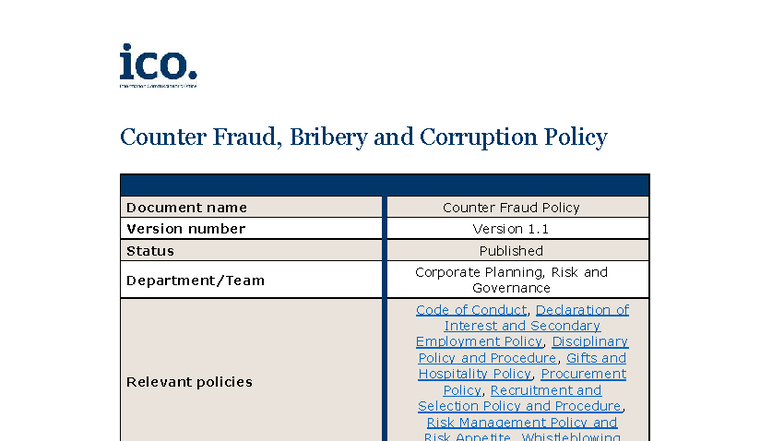The image size is (784, 441).
Task: Follow the Risk Management Policy link
Action: pyautogui.click(x=522, y=423)
